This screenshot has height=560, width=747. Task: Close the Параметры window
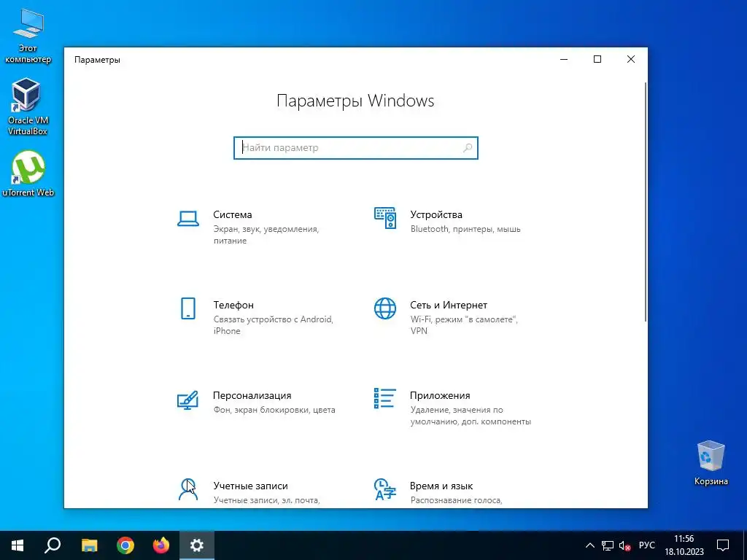coord(631,60)
